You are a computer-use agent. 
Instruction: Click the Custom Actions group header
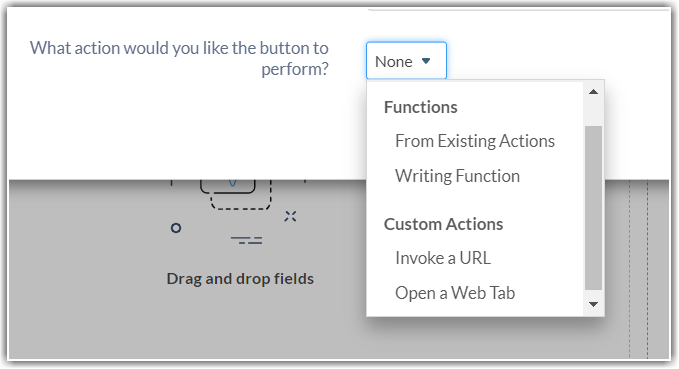tap(443, 224)
